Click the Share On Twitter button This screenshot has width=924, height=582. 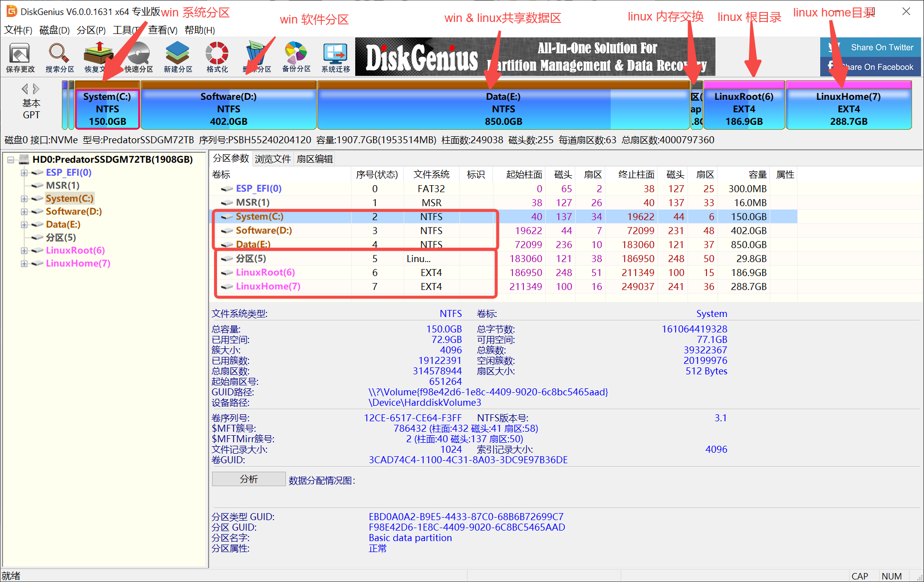(870, 47)
